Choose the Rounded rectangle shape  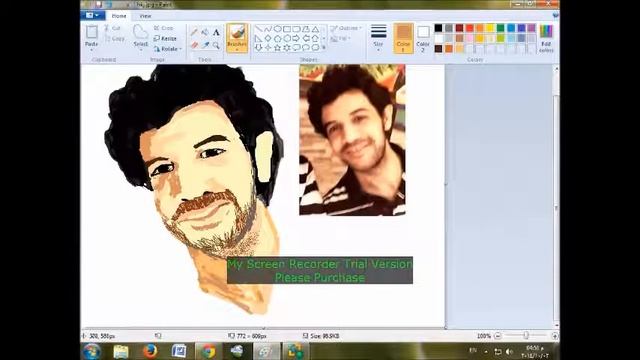[x=296, y=29]
